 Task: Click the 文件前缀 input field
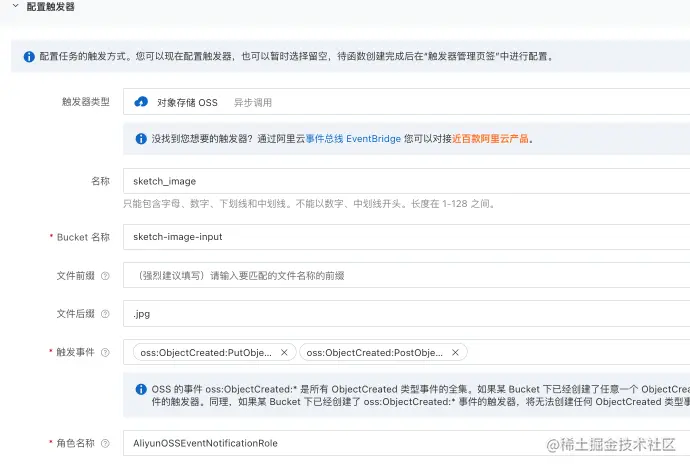click(x=406, y=276)
